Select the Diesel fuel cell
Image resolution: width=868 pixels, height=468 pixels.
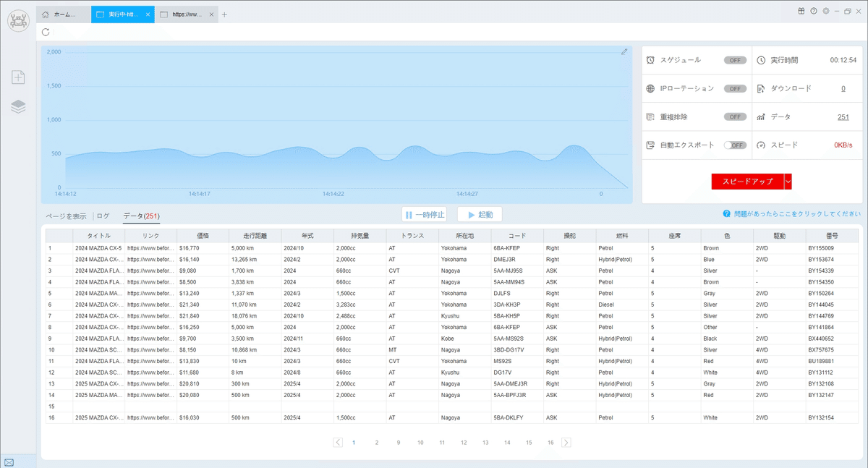tap(622, 305)
